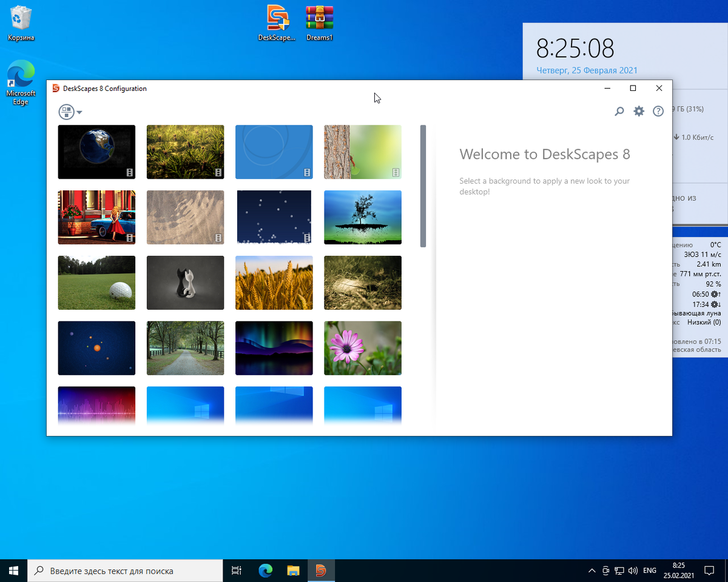Open the view options grid button
Screen dimensions: 728x582
(x=66, y=112)
